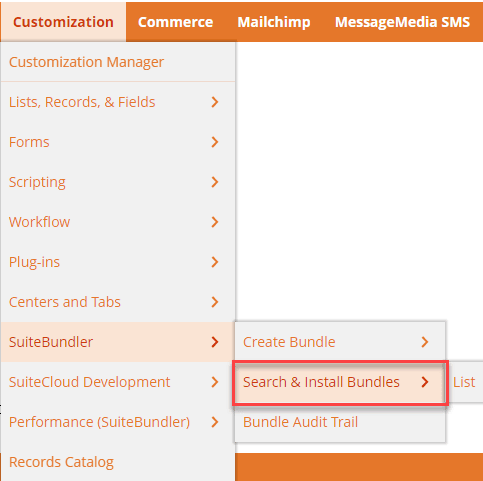Screen dimensions: 483x481
Task: Select the Workflow menu entry
Action: tap(118, 222)
